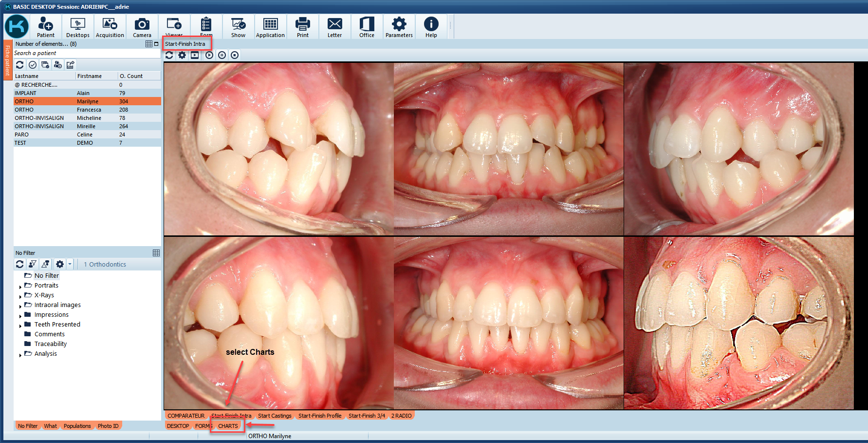
Task: Open the Acquisition tool
Action: click(x=110, y=27)
